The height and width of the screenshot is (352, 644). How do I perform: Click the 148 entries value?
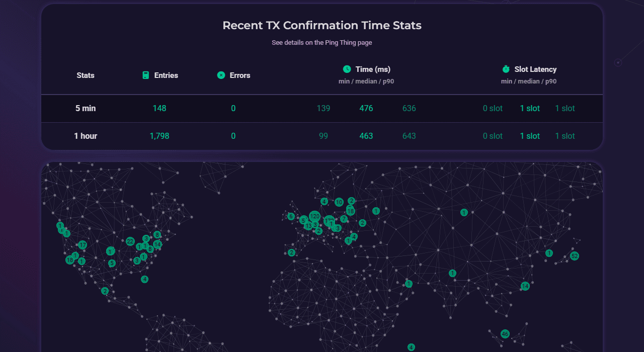159,108
